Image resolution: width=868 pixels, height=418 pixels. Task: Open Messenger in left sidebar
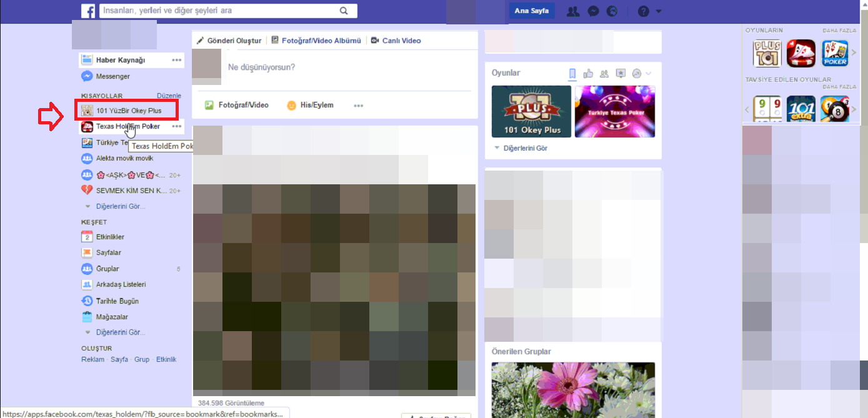[106, 76]
